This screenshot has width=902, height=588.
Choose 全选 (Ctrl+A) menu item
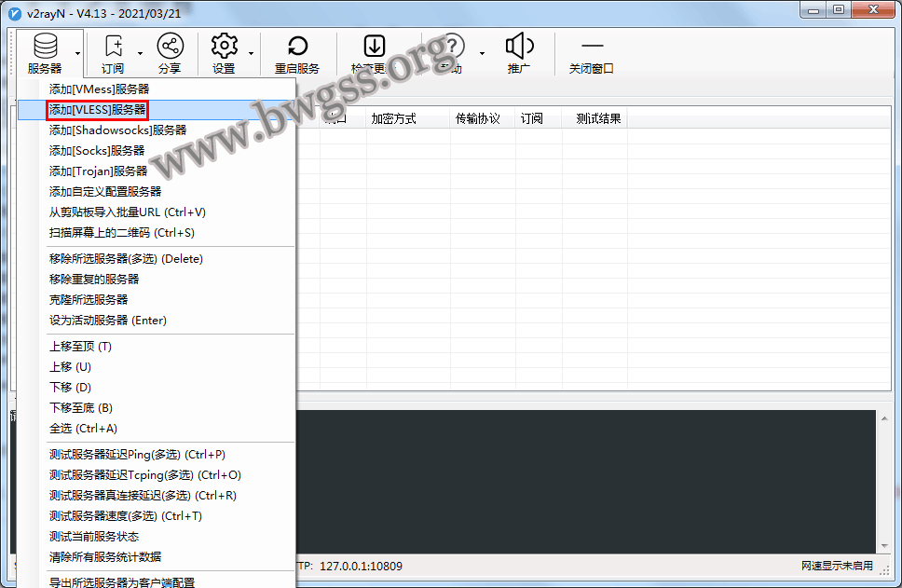(157, 429)
